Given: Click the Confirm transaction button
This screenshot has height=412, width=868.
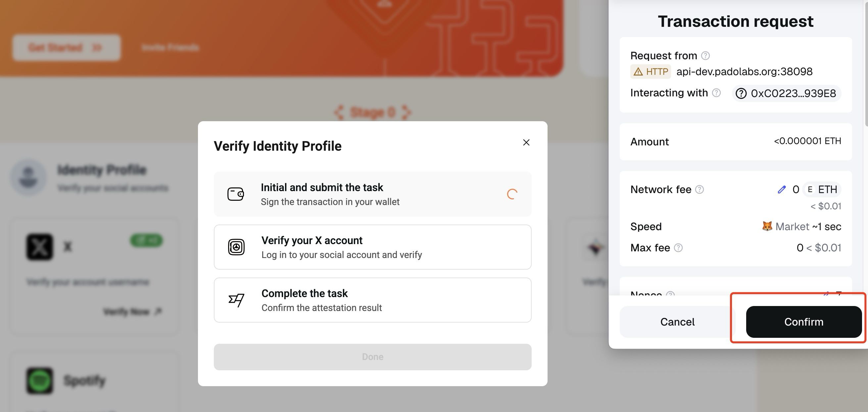Looking at the screenshot, I should (803, 322).
